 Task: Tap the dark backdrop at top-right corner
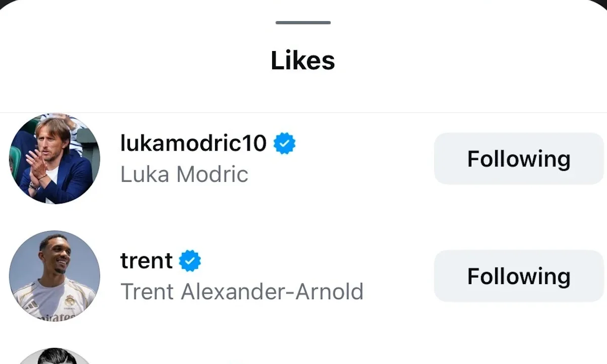pyautogui.click(x=603, y=3)
